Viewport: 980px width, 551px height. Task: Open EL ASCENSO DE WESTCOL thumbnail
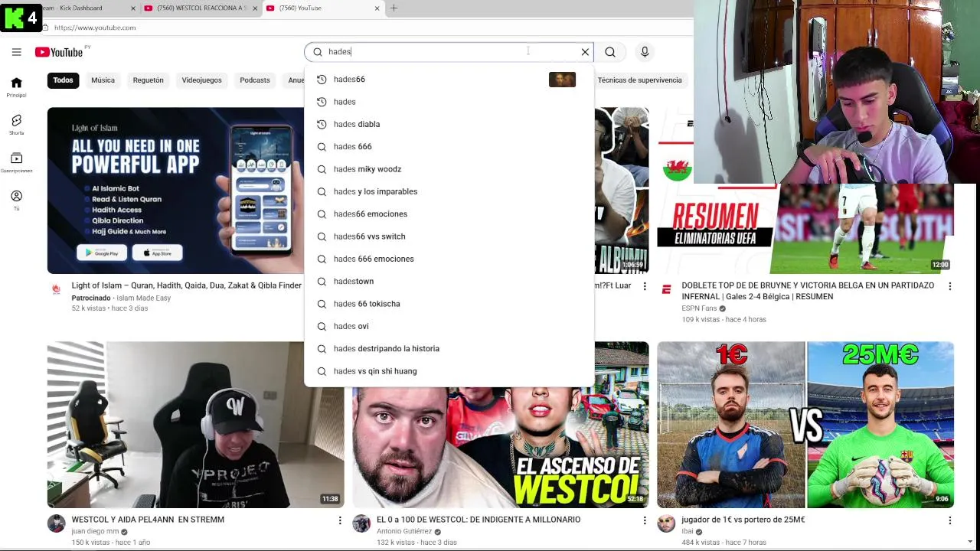point(500,448)
